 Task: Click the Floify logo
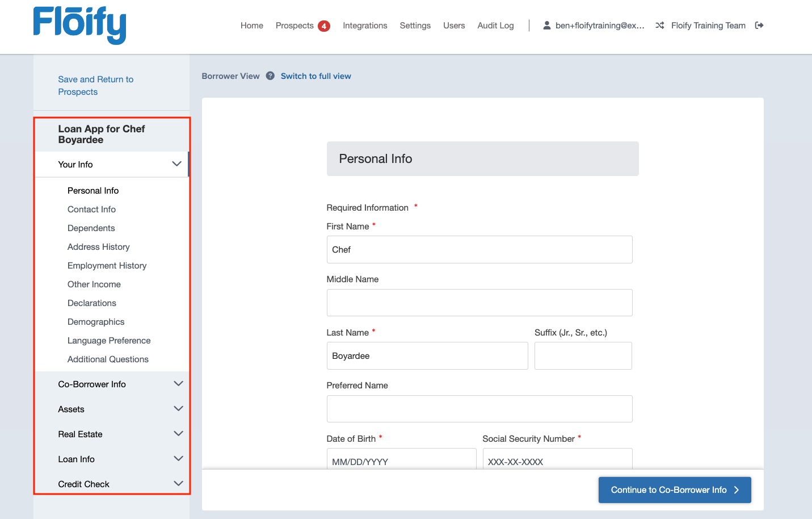(79, 25)
